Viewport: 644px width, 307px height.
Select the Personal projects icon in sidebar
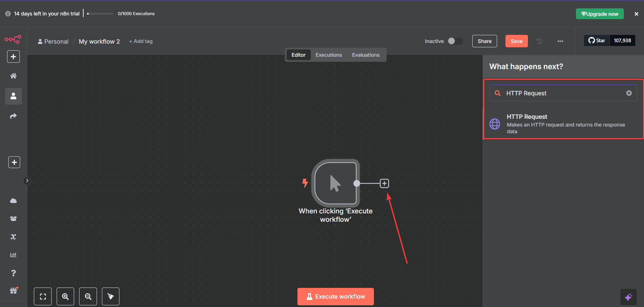(13, 96)
